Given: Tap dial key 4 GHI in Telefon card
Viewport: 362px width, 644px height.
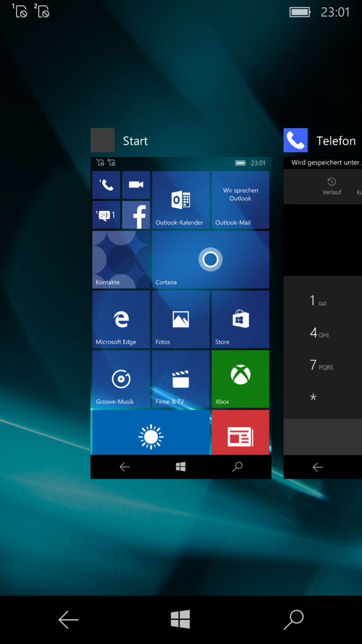Looking at the screenshot, I should [319, 333].
